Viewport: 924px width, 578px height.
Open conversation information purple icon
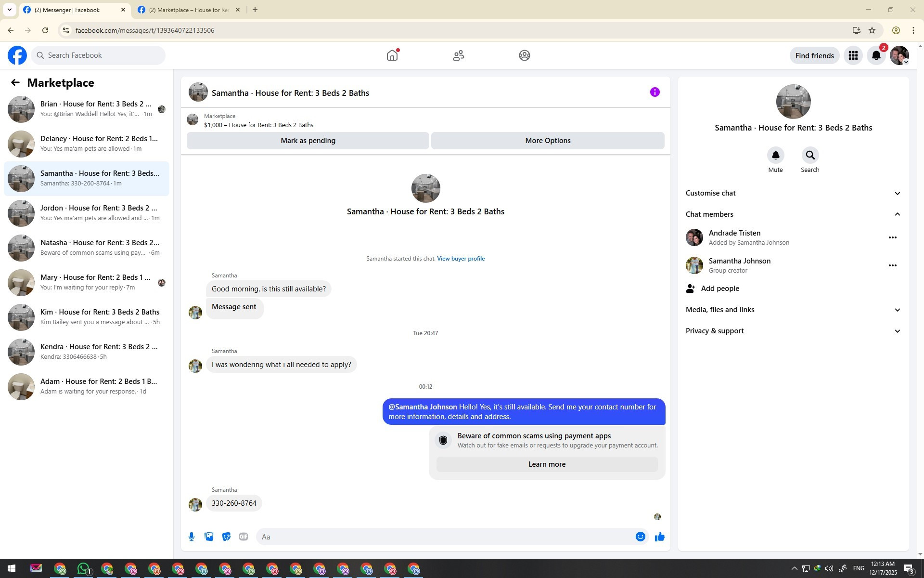pos(654,92)
